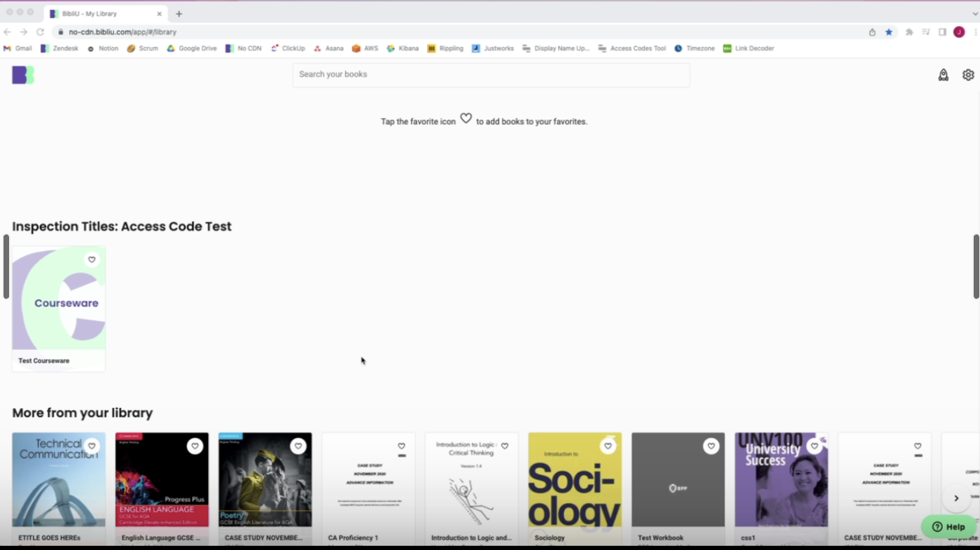
Task: Click the Search your books field
Action: [491, 74]
